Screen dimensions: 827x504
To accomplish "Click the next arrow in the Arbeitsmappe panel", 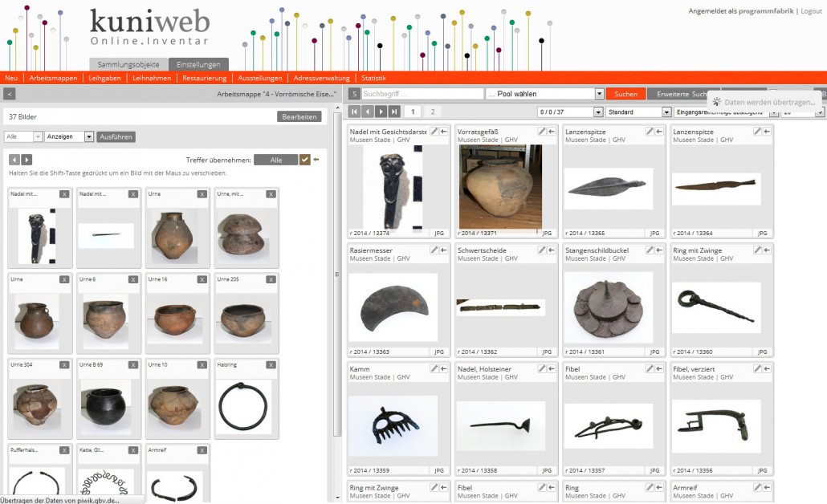I will pyautogui.click(x=26, y=160).
